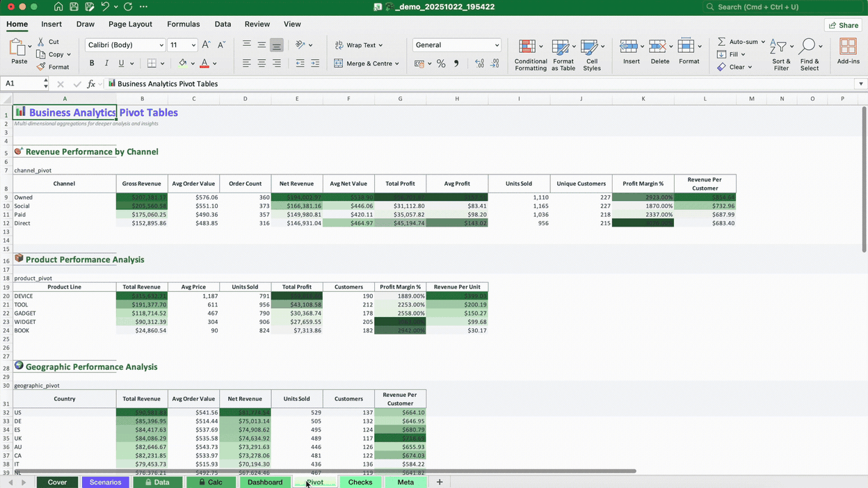Toggle bold formatting
Image resolution: width=868 pixels, height=488 pixels.
pos(91,63)
